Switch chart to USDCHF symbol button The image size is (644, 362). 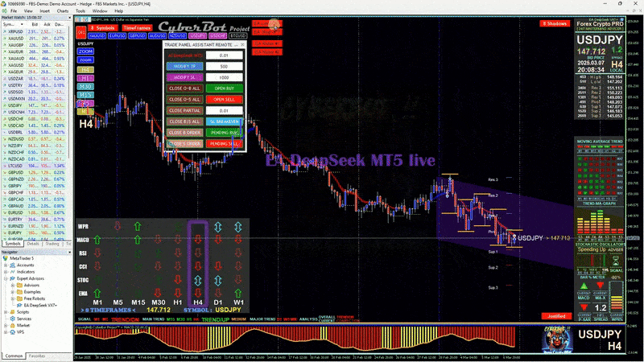(x=217, y=36)
